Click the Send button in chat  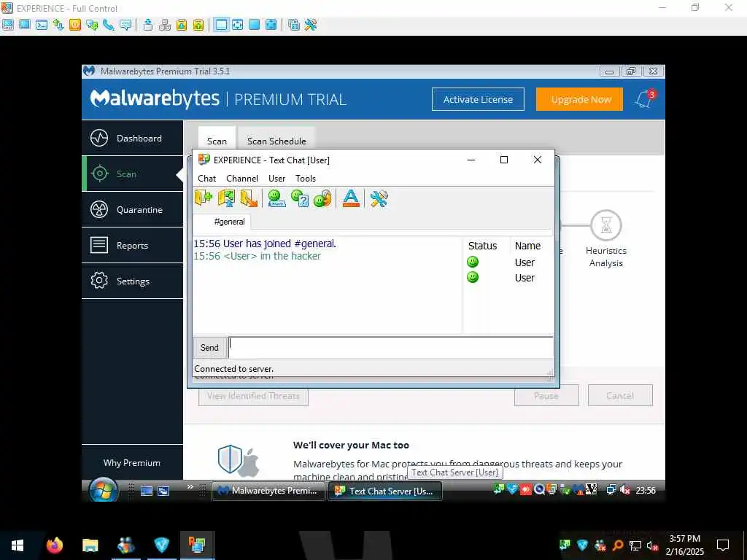(x=209, y=348)
